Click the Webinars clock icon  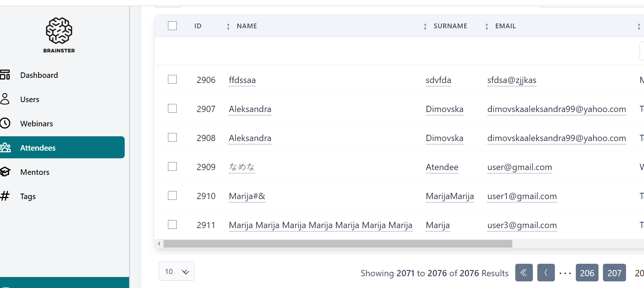[5, 123]
